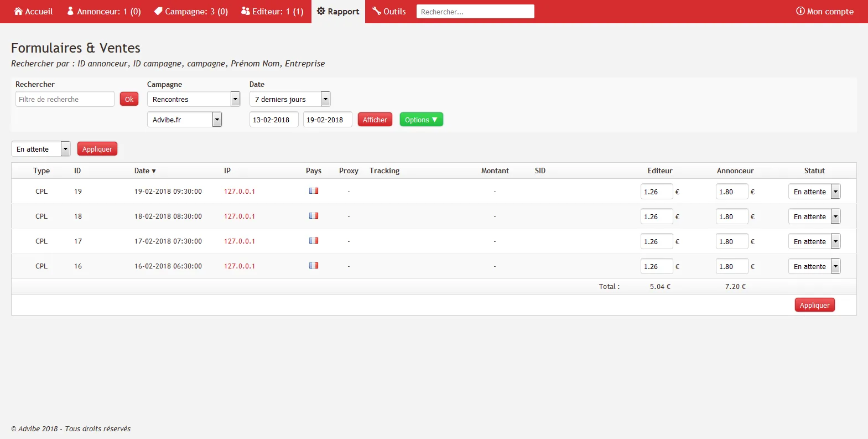The height and width of the screenshot is (439, 868).
Task: Open the Advibe.fr dropdown
Action: click(184, 120)
